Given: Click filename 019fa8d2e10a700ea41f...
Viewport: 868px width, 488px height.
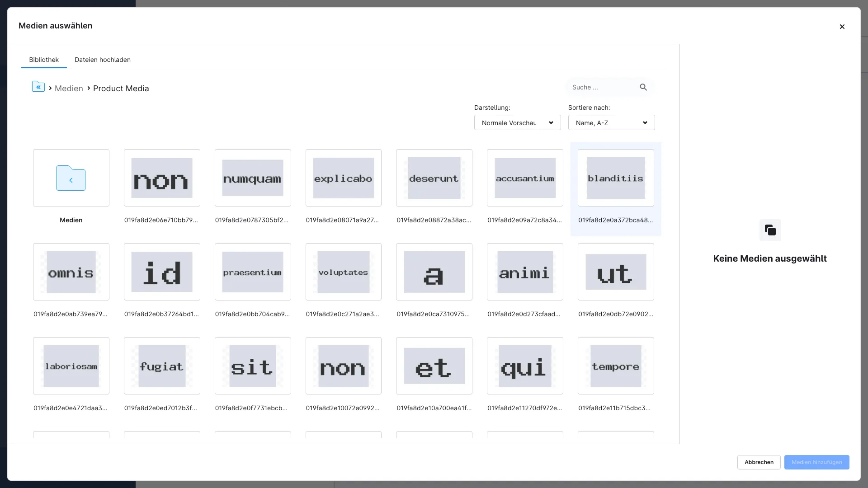Looking at the screenshot, I should [434, 408].
